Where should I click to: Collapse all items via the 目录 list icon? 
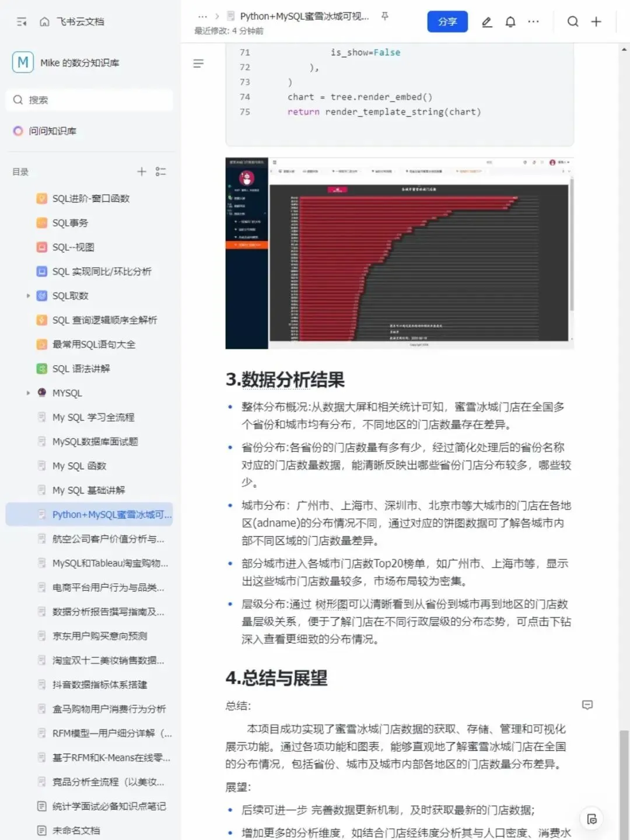161,171
